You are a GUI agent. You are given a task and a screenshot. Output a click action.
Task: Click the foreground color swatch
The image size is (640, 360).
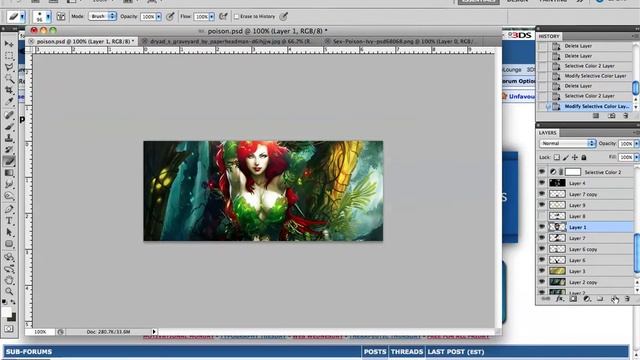point(7,313)
